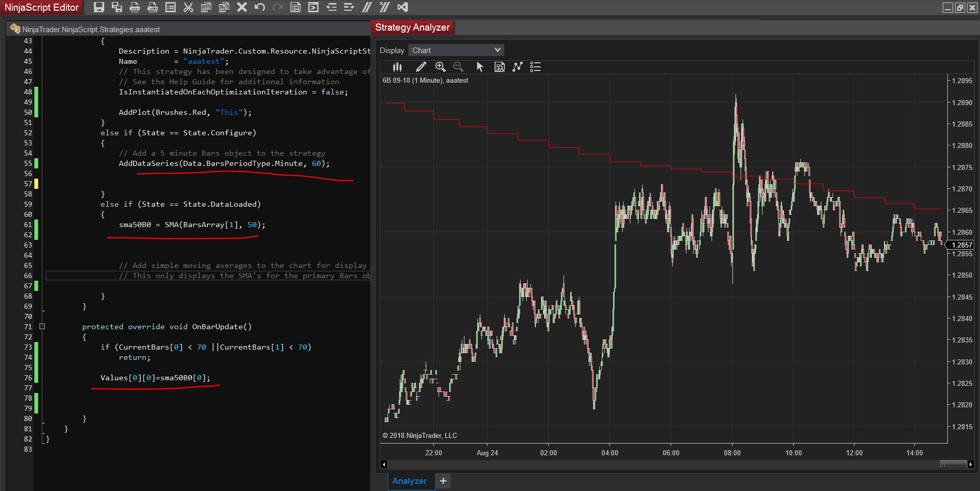Click the chart scrollbar right arrow
980x491 pixels.
(x=971, y=464)
